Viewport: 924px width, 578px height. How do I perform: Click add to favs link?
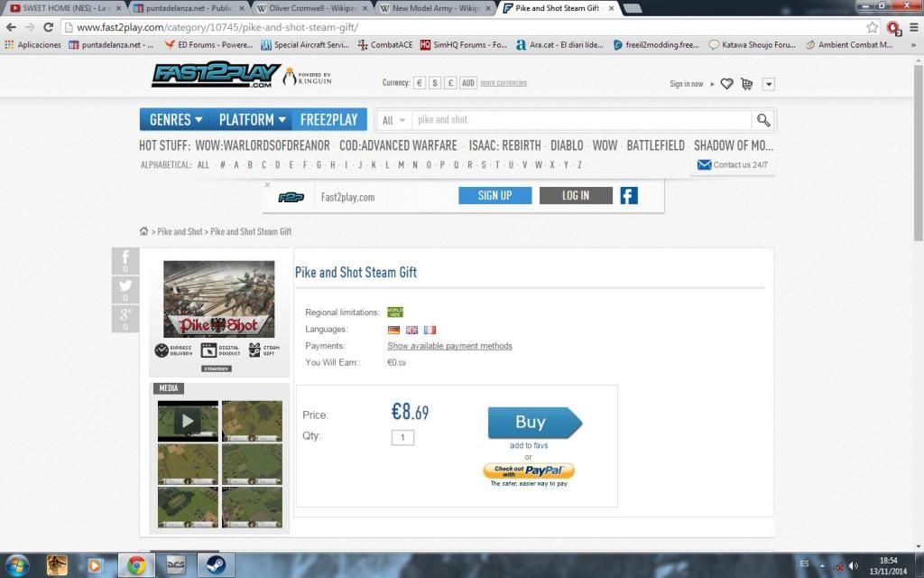point(529,445)
